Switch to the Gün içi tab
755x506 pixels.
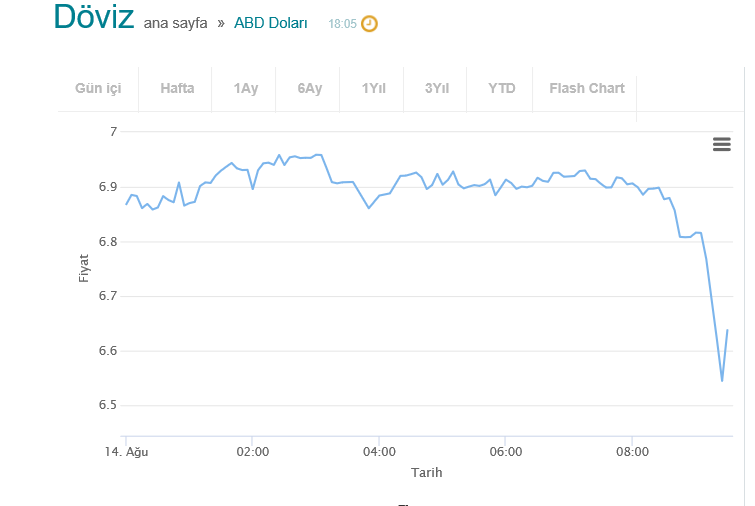coord(98,88)
